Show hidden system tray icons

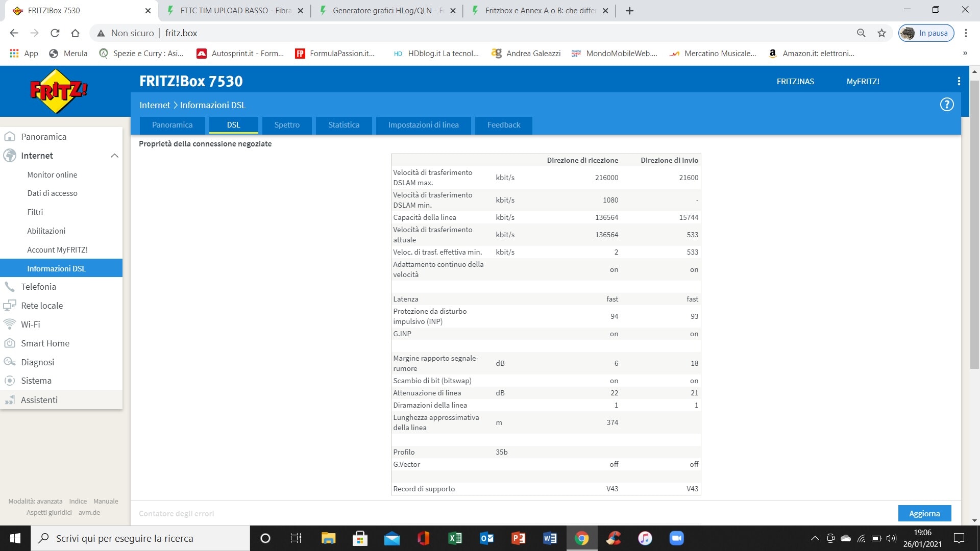(x=815, y=538)
